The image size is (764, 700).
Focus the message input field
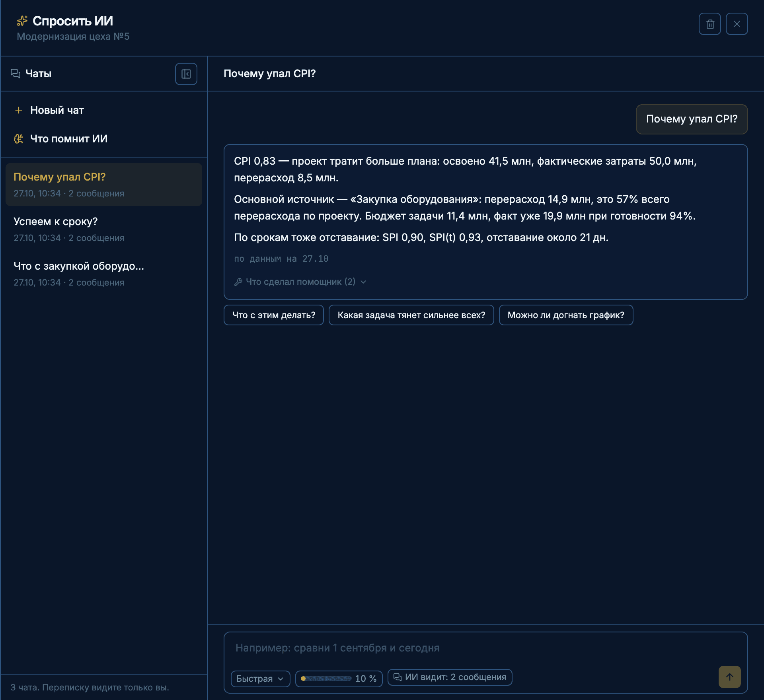point(485,648)
